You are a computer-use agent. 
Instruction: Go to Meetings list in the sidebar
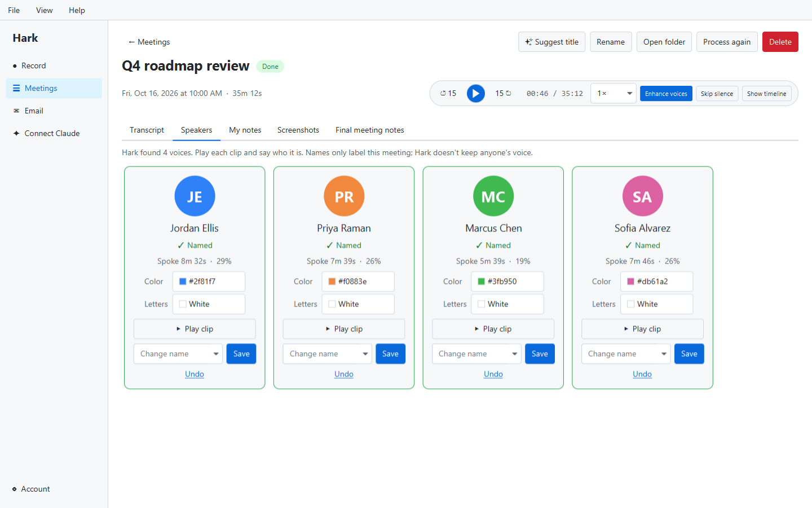click(x=54, y=88)
